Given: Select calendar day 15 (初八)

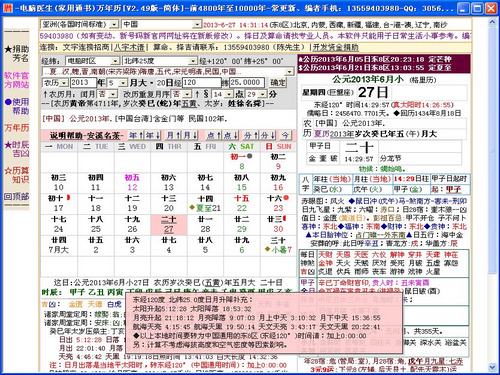Looking at the screenshot, I should coord(242,183).
